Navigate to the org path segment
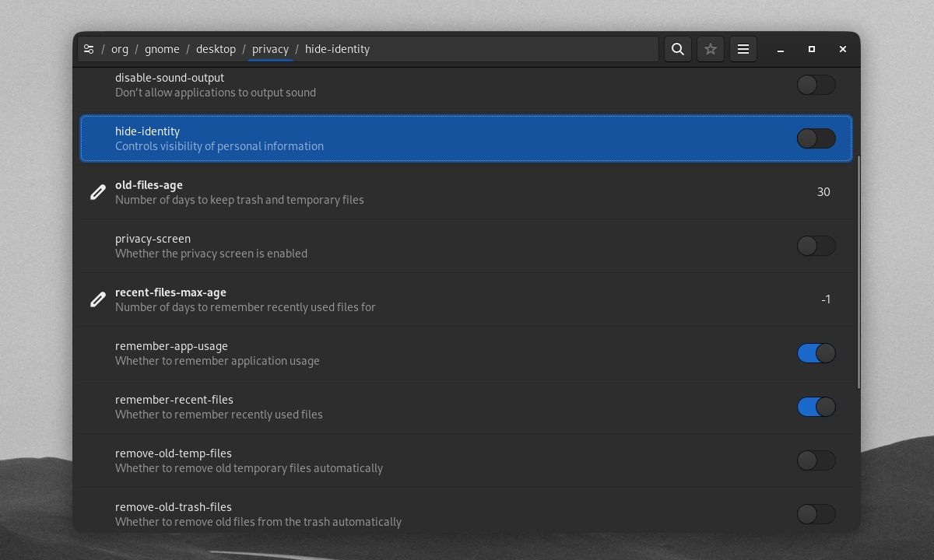This screenshot has width=934, height=560. (120, 49)
